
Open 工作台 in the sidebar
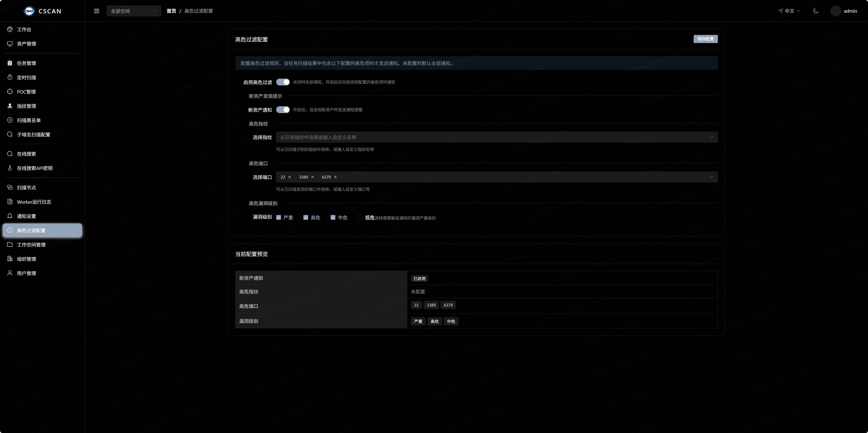[42, 29]
